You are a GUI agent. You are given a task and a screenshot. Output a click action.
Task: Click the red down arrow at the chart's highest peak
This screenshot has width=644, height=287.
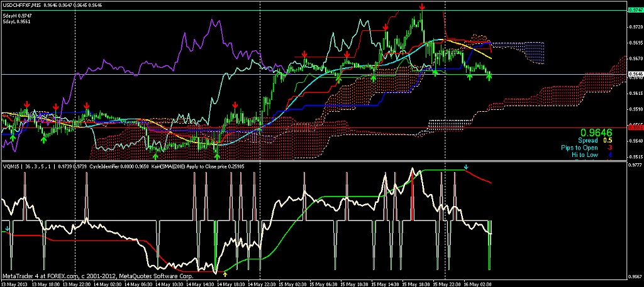coord(422,6)
